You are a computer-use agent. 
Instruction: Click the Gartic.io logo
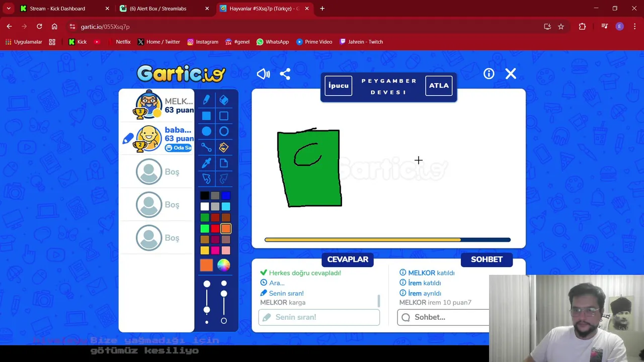click(181, 74)
